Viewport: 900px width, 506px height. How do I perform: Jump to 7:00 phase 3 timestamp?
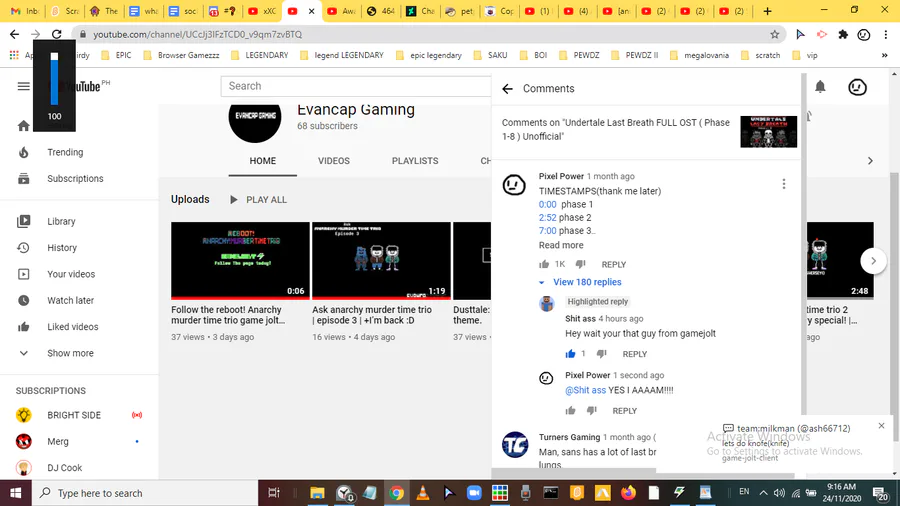pyautogui.click(x=548, y=231)
